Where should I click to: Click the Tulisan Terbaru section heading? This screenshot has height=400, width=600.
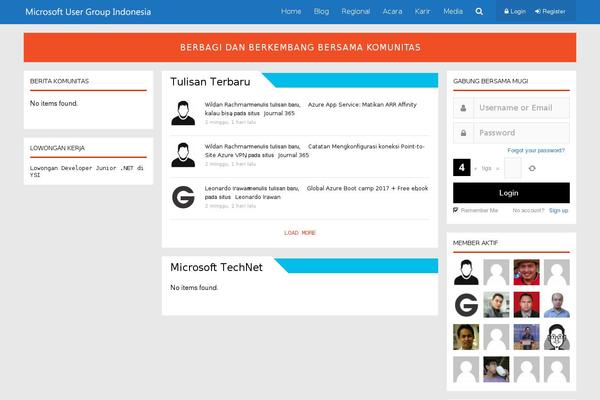[x=210, y=82]
